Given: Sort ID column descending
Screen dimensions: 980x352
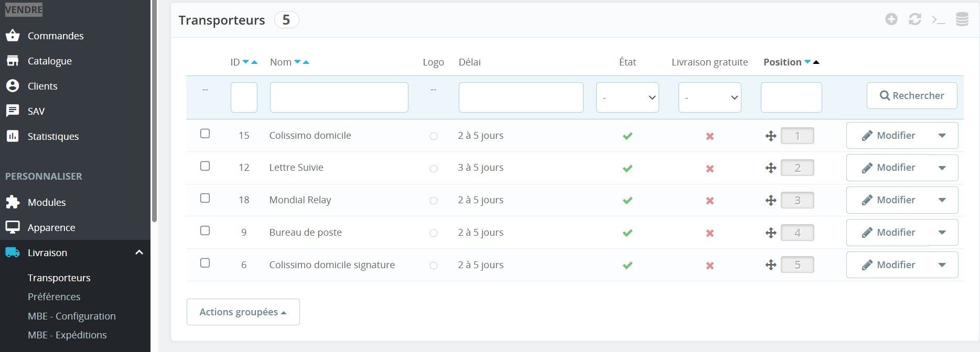Looking at the screenshot, I should click(245, 62).
